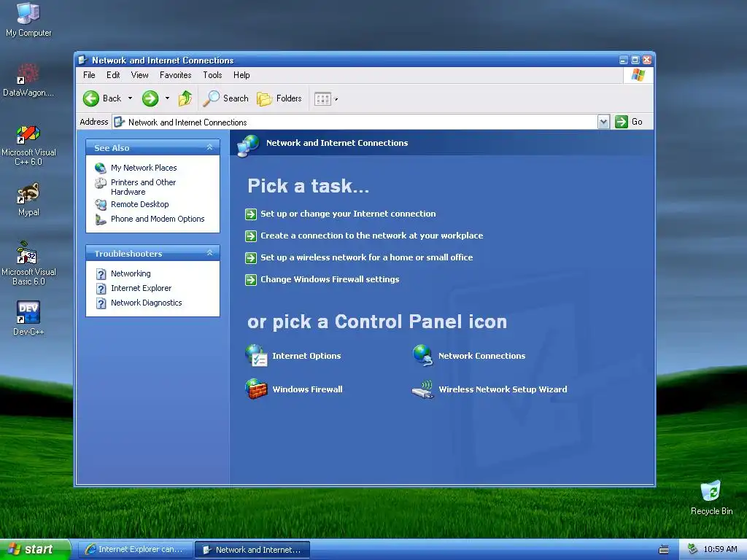Click the taskbar clock showing 10:59 AM
The image size is (747, 560).
[720, 549]
